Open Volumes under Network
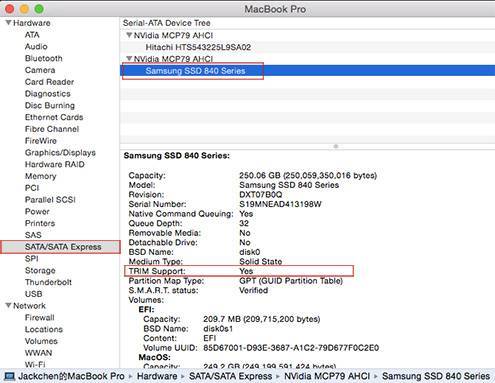495x383 pixels. (x=41, y=341)
